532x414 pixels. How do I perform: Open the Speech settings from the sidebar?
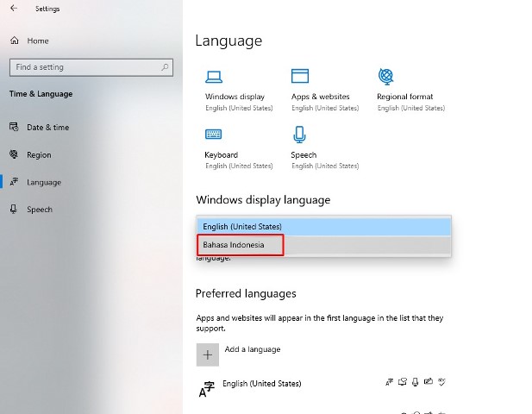click(x=40, y=210)
